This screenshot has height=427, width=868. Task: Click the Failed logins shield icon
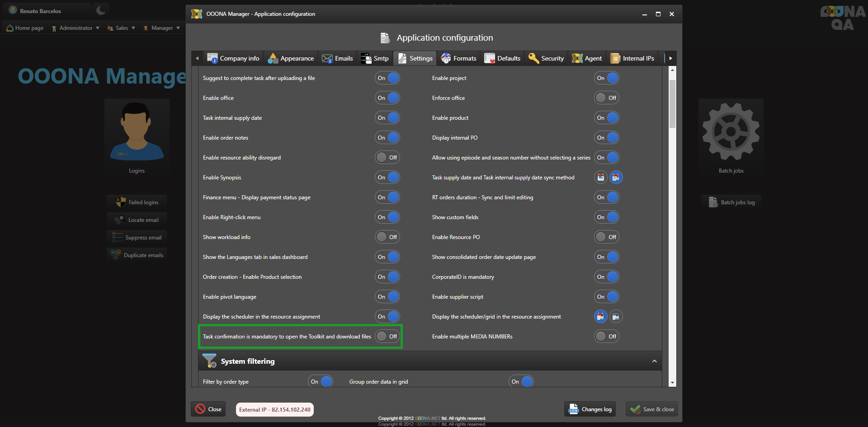[x=121, y=202]
